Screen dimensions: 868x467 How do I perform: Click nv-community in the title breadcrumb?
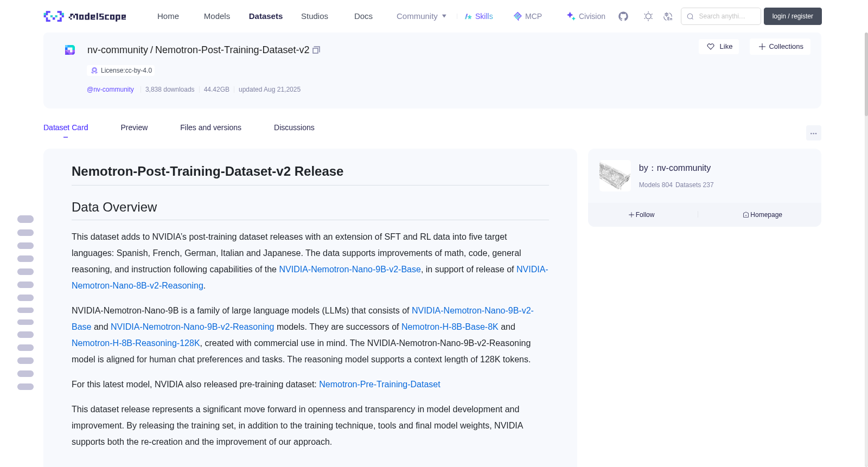[x=118, y=50]
